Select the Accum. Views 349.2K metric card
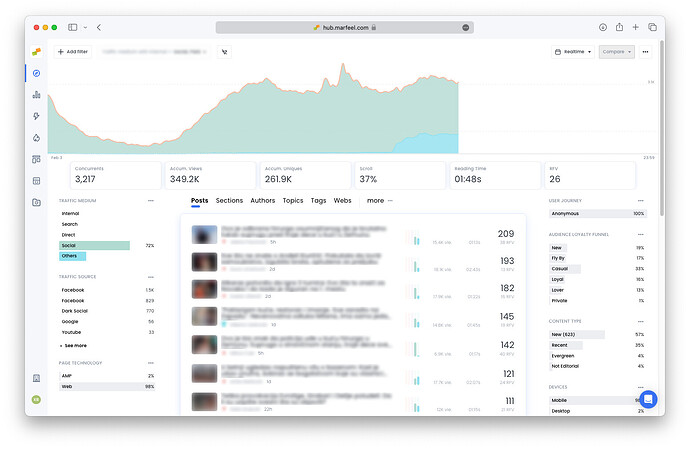 coord(210,175)
